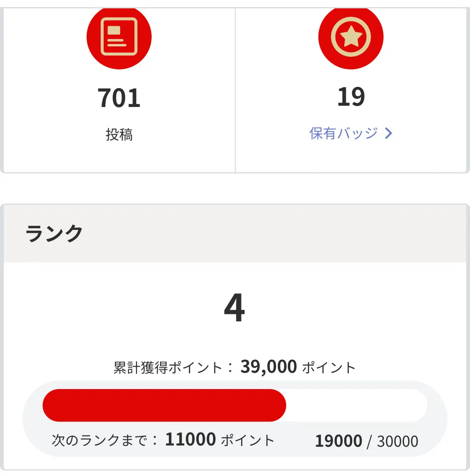Open the 保有バッジ link

pos(343,133)
